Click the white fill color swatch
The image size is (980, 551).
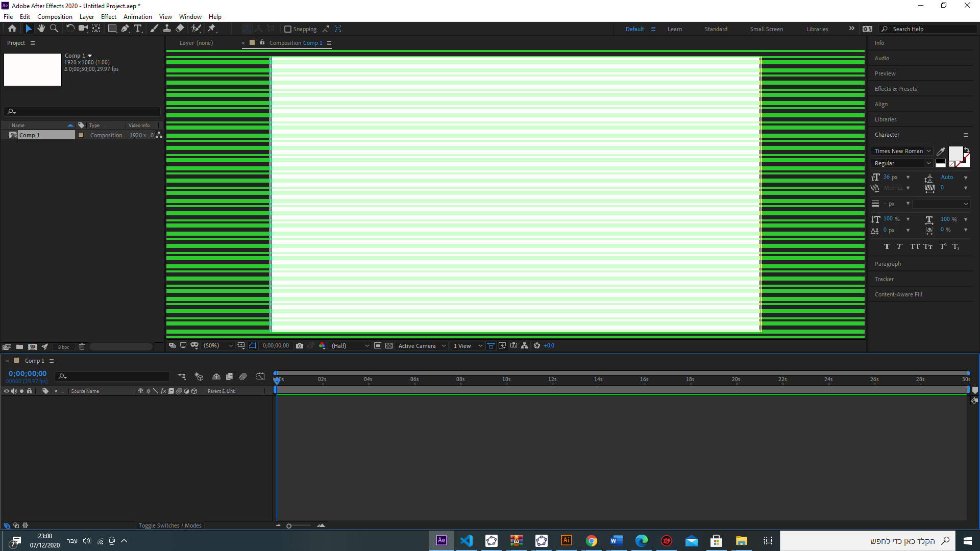(x=955, y=153)
